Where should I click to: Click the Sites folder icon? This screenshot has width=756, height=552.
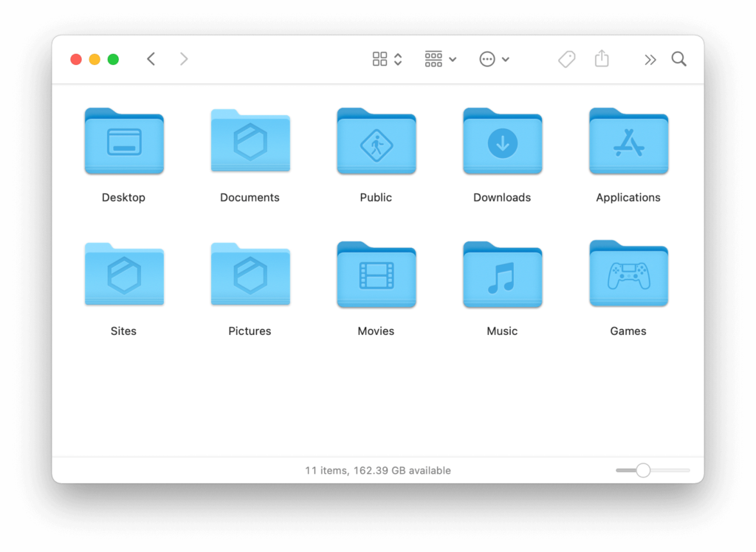[124, 275]
